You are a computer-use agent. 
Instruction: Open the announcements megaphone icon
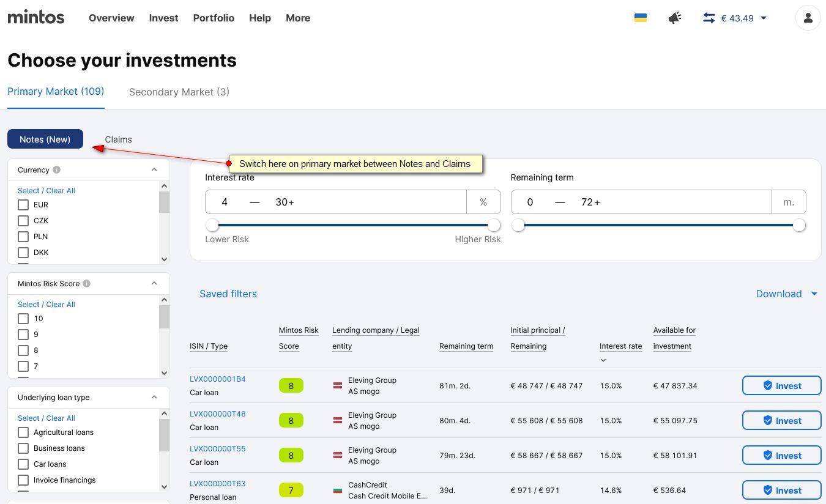675,18
